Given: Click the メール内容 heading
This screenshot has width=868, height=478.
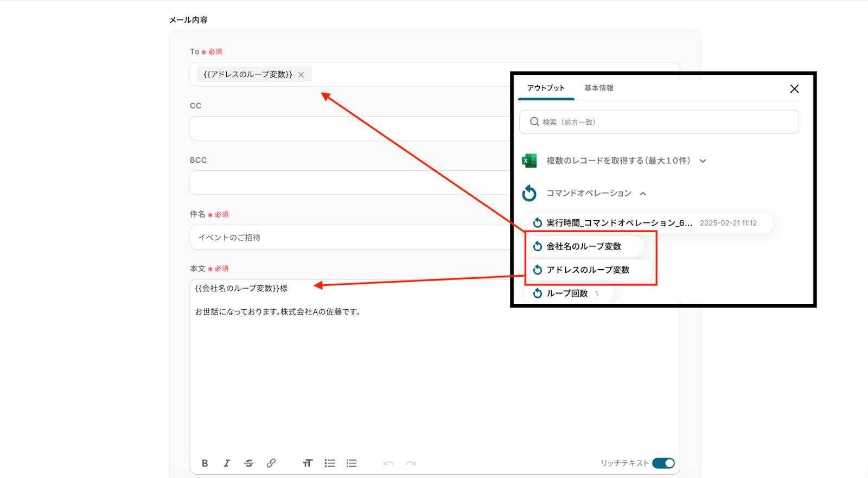Looking at the screenshot, I should (188, 20).
